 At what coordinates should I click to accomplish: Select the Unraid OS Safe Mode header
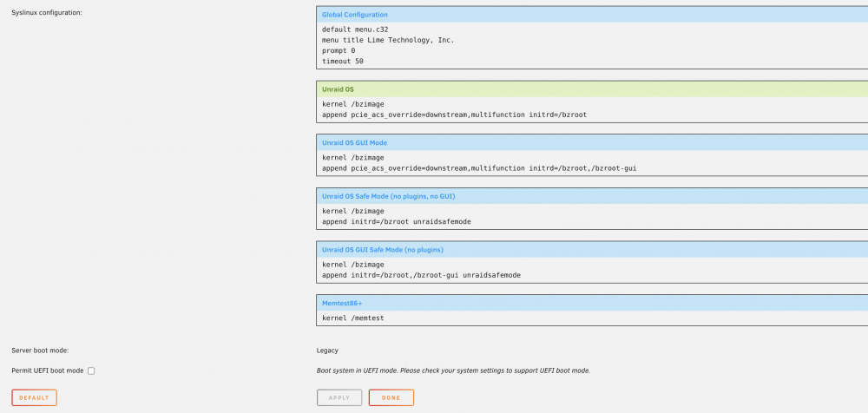coord(592,196)
